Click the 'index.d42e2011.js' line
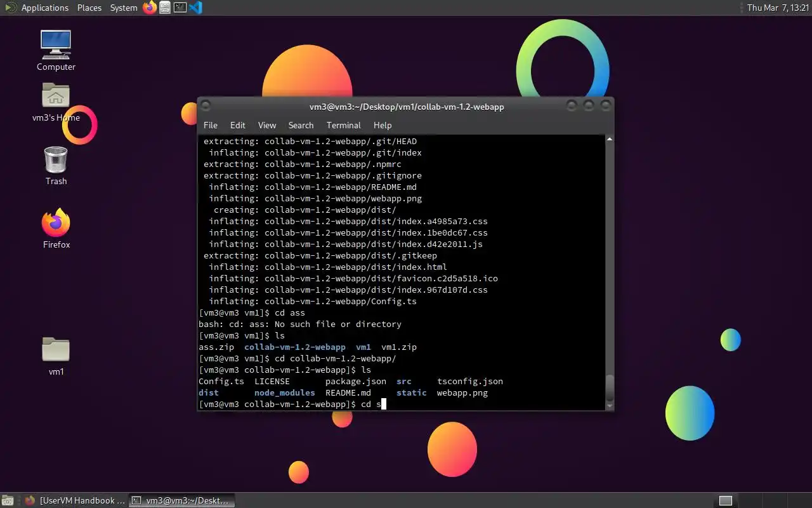 coord(346,244)
